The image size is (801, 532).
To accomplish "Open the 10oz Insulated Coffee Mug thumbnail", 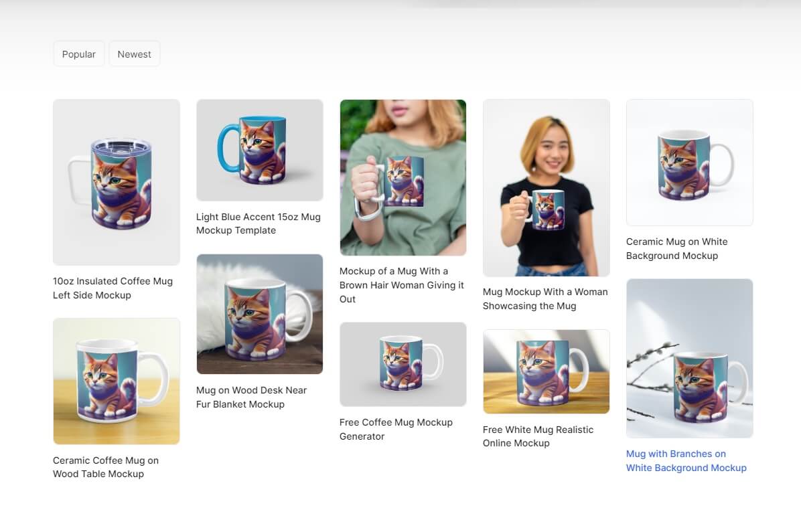I will pyautogui.click(x=117, y=182).
